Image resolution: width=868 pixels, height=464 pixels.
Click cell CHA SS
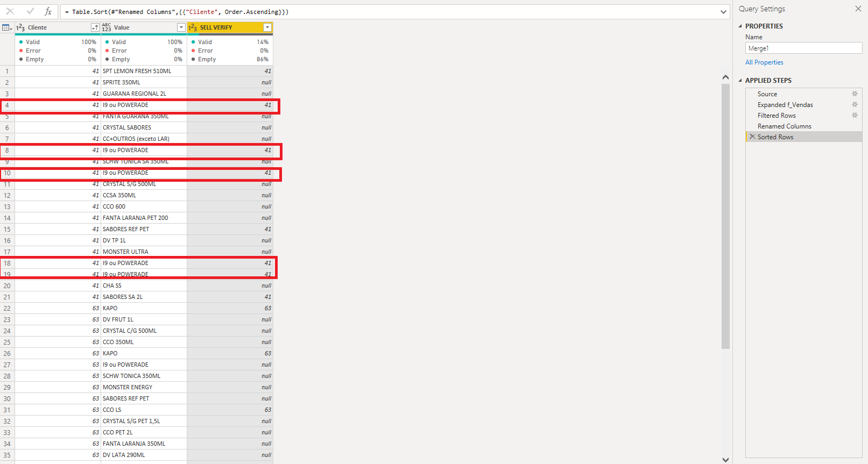(144, 285)
